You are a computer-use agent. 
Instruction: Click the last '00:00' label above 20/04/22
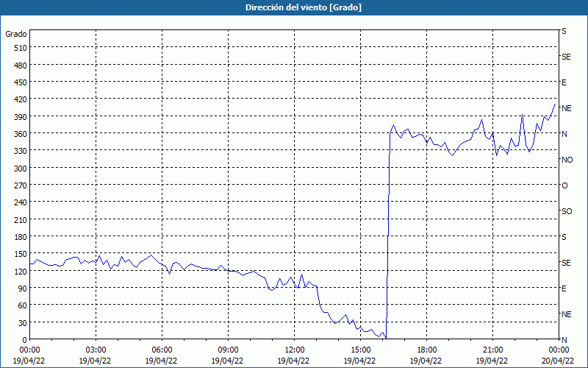(x=559, y=350)
